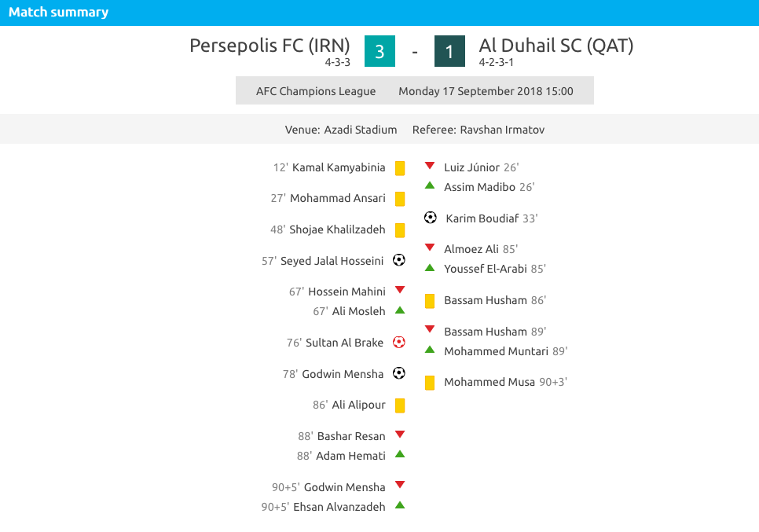Image resolution: width=759 pixels, height=532 pixels.
Task: Select the Match summary header tab
Action: point(59,12)
